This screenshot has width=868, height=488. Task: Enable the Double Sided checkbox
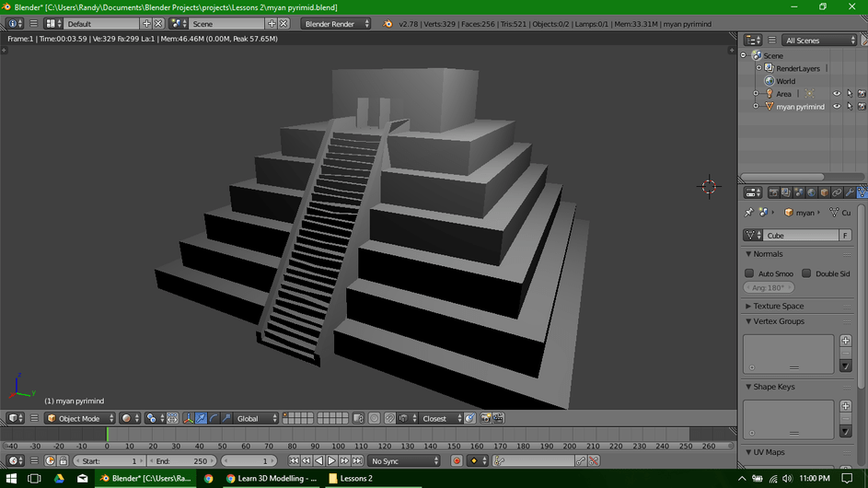[806, 273]
